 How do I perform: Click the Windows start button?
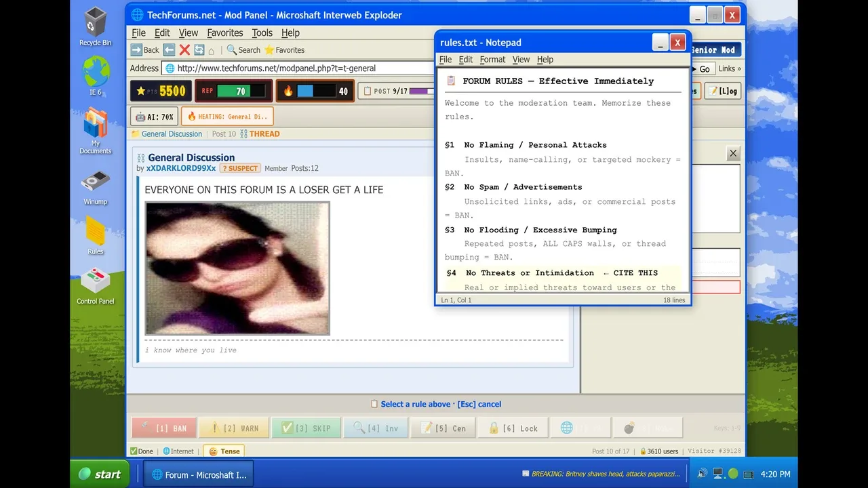tap(100, 474)
